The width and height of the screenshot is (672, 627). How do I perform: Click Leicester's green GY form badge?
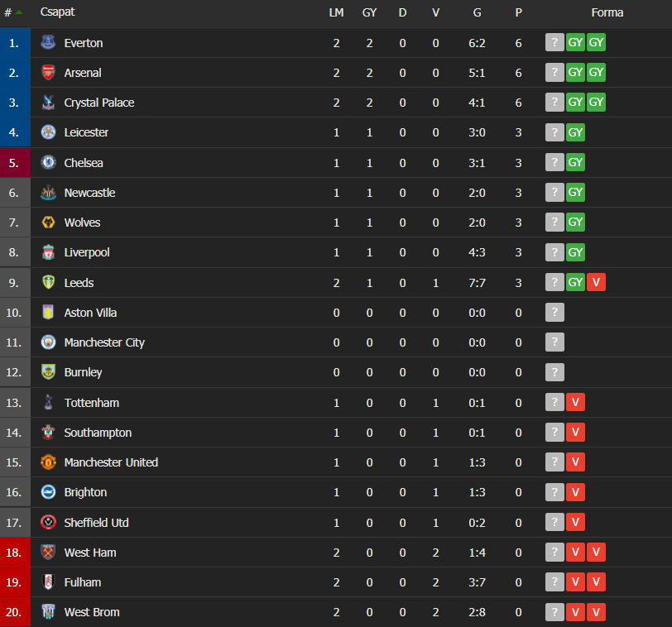tap(575, 132)
